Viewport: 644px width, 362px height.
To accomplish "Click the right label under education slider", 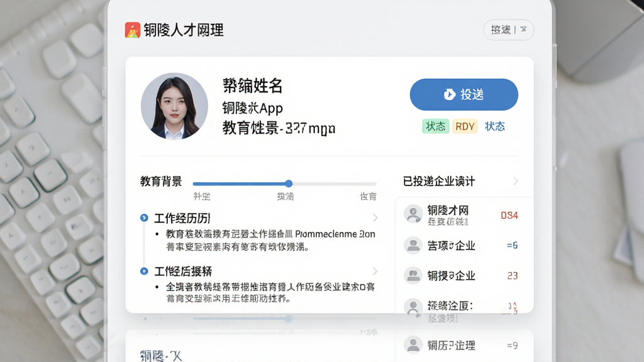I will tap(368, 197).
